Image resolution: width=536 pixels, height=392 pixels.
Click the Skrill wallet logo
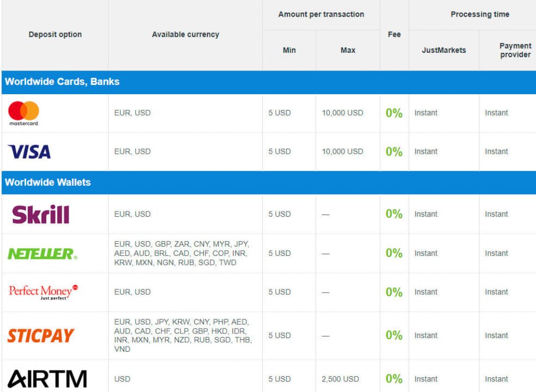pos(41,214)
